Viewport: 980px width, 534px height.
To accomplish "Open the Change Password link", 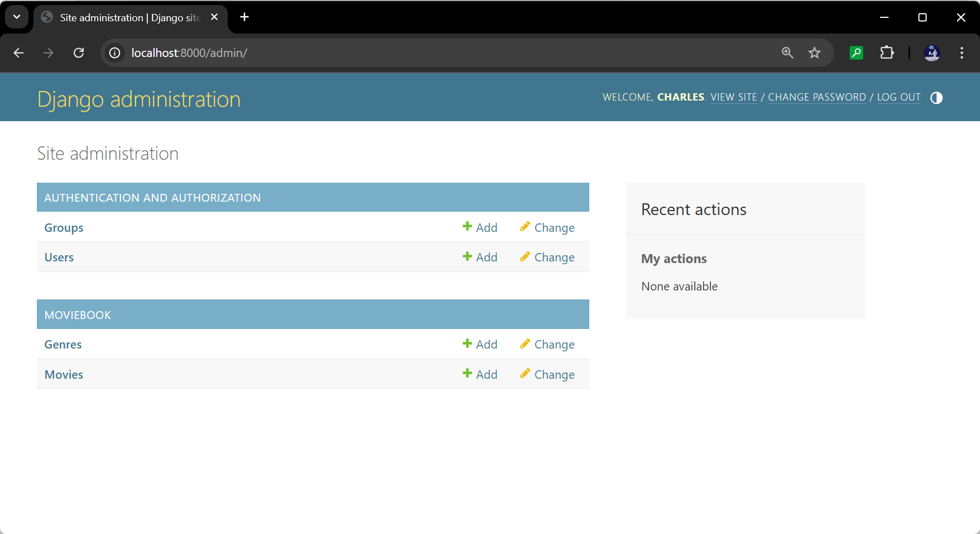I will (816, 97).
